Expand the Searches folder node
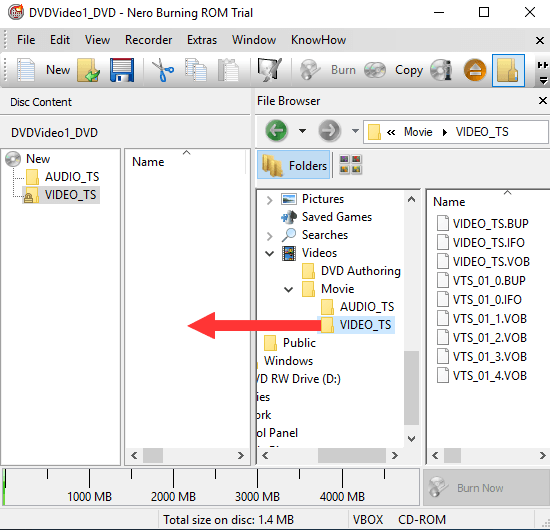 [x=269, y=236]
